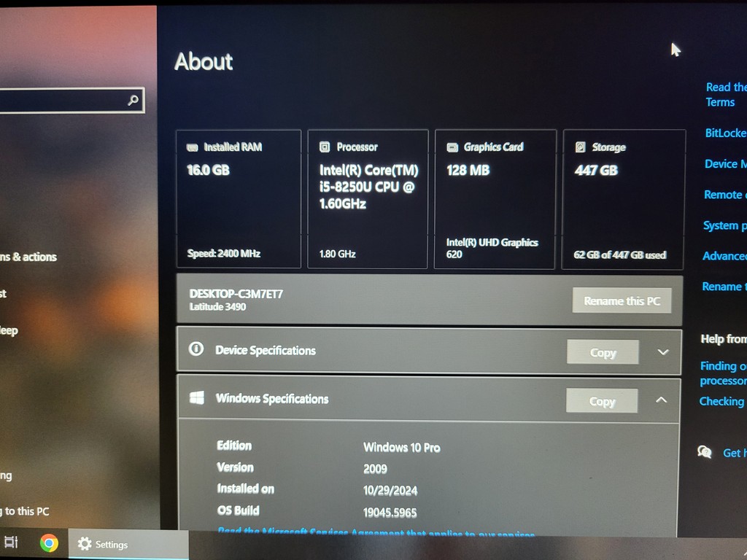This screenshot has width=747, height=560.
Task: Copy the Windows Specifications
Action: click(602, 401)
